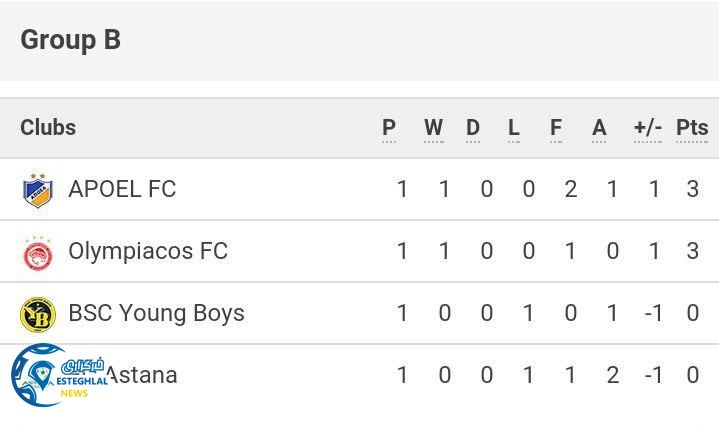Click the +/- goal difference header

click(x=648, y=128)
